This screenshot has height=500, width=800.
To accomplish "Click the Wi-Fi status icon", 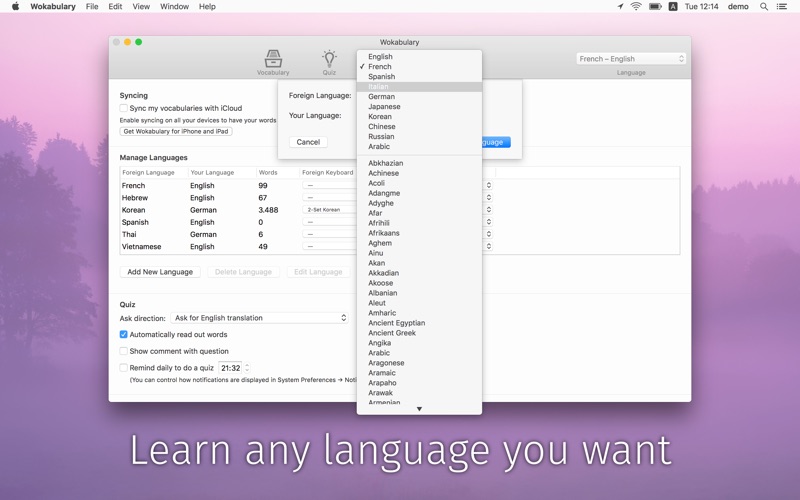I will click(x=636, y=7).
